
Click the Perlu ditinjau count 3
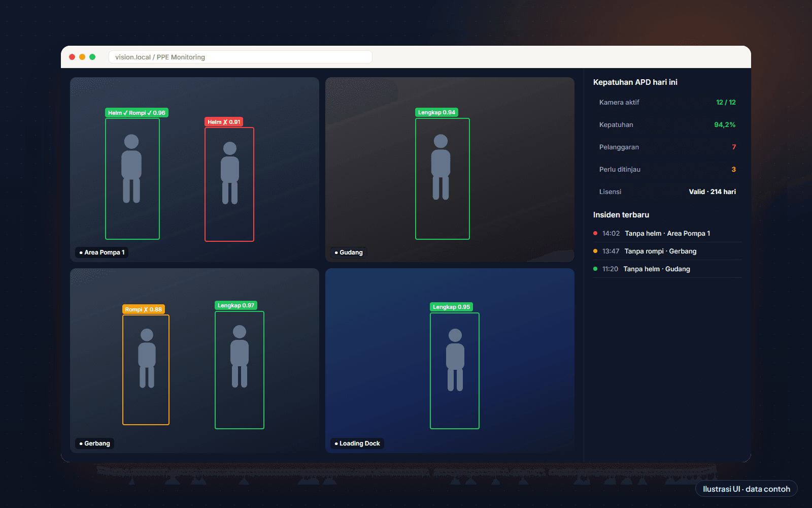click(733, 169)
